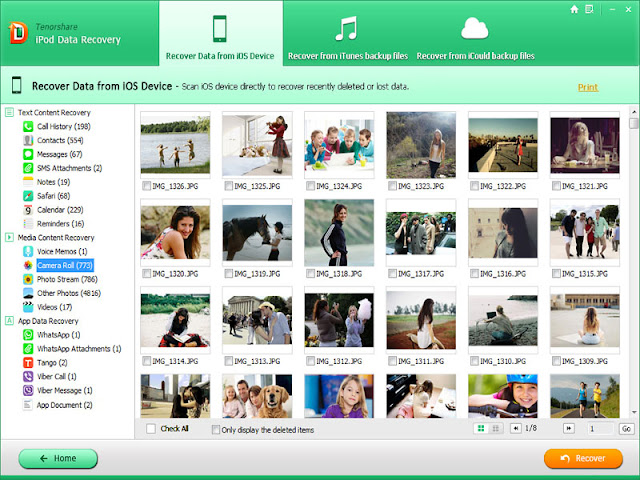Go to next page arrow
Viewport: 640px width, 480px height.
pyautogui.click(x=569, y=429)
